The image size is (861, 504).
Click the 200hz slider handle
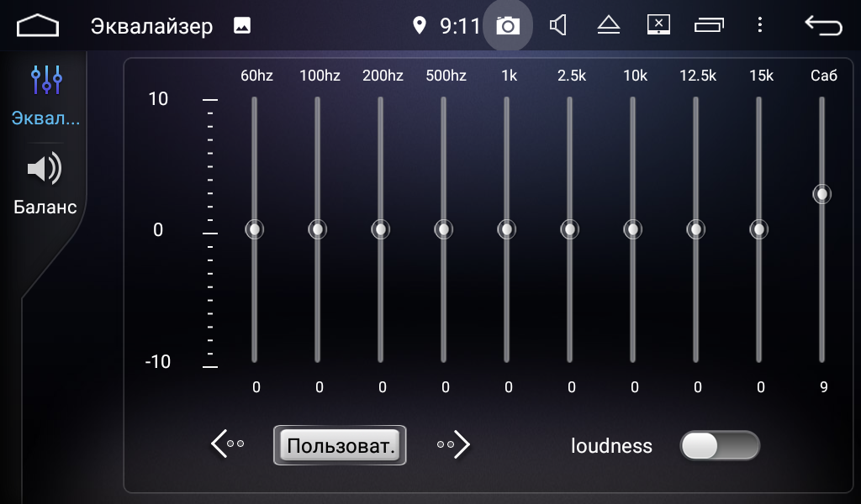381,229
